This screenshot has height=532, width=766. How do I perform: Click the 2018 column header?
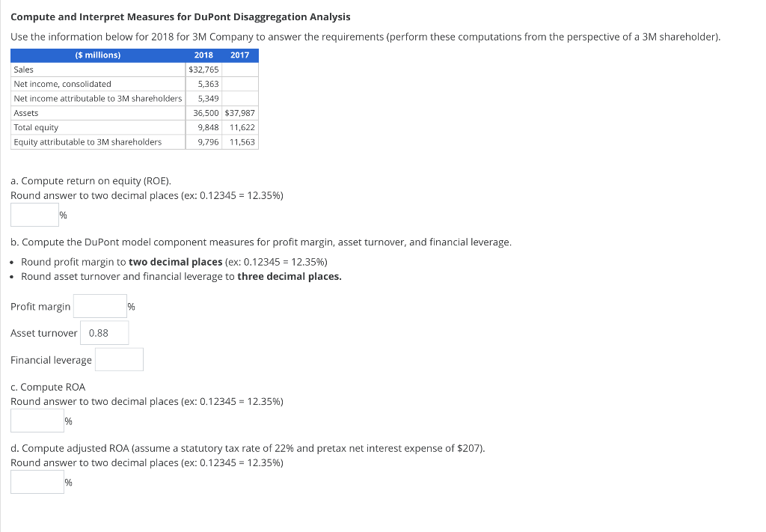[204, 55]
